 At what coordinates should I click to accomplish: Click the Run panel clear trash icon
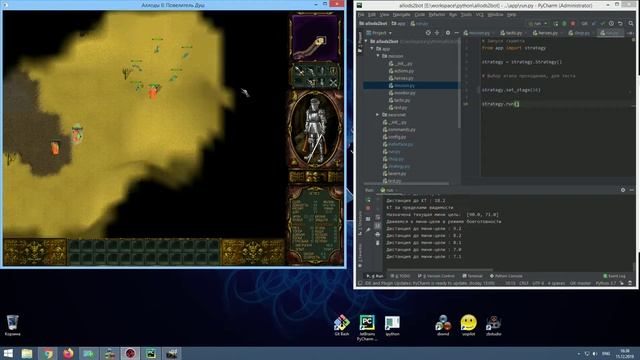pos(377,243)
